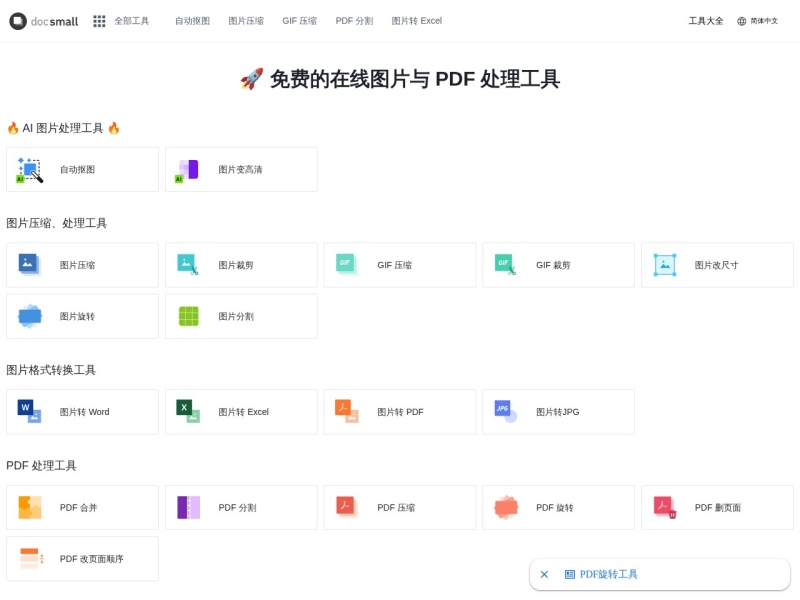Click the 图片变高清 upscale icon

click(187, 170)
